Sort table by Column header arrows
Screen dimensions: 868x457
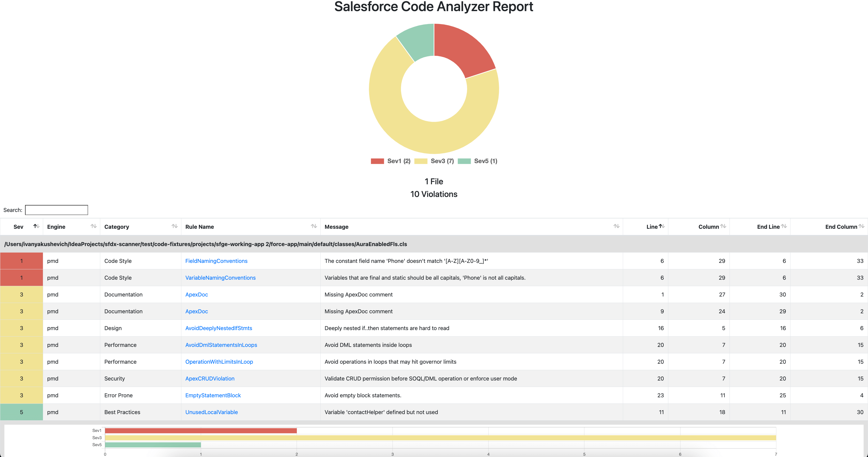[x=723, y=226]
